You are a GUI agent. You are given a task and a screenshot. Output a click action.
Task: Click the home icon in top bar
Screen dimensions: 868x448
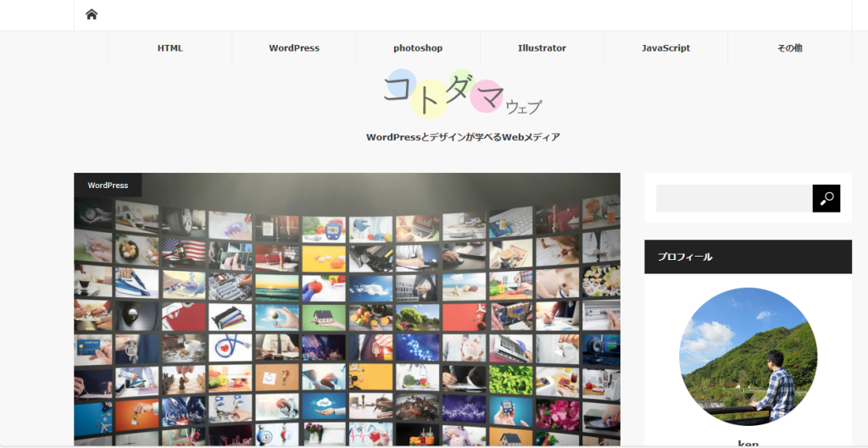pos(92,14)
